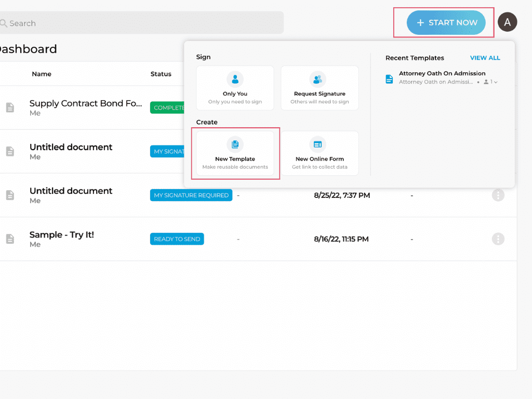
Task: Open the Sample - Try It! document
Action: point(61,234)
